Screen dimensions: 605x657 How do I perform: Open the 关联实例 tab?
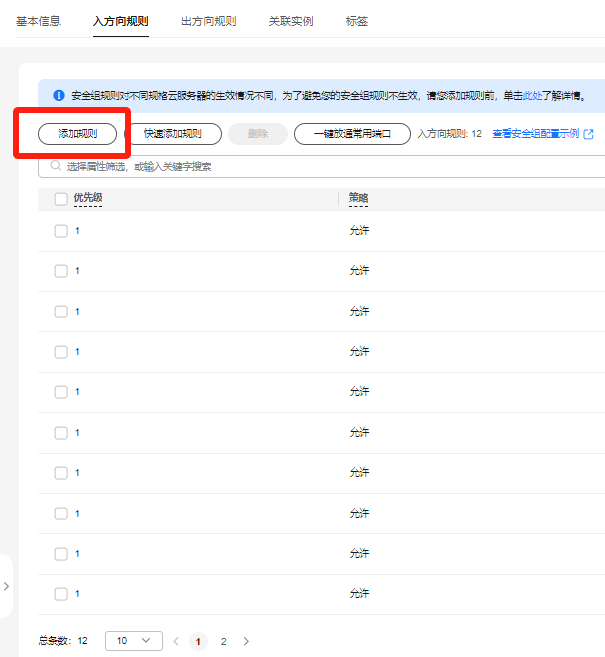point(291,21)
